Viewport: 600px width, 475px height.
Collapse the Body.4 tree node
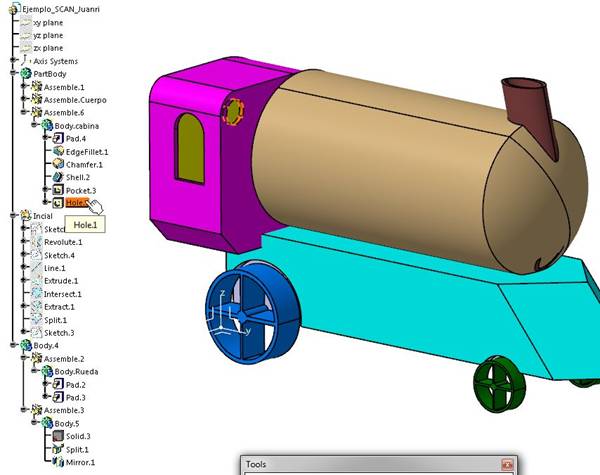coord(11,346)
